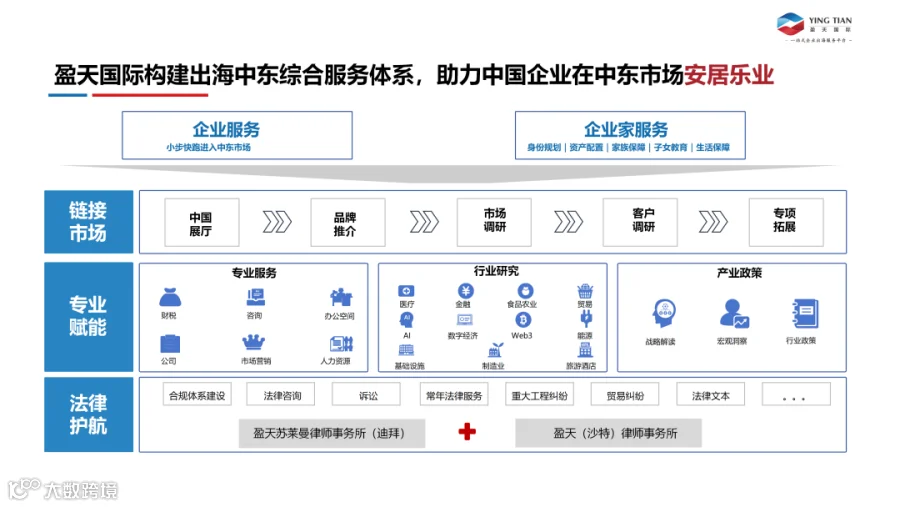Click the chevron arrows after 客户调研
This screenshot has height=507, width=900.
713,222
